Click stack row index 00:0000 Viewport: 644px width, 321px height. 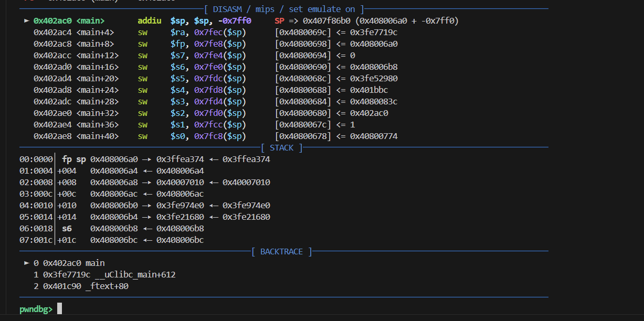coord(36,159)
